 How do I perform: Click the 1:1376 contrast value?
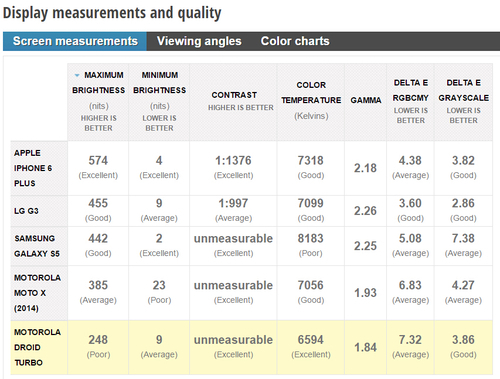[233, 161]
